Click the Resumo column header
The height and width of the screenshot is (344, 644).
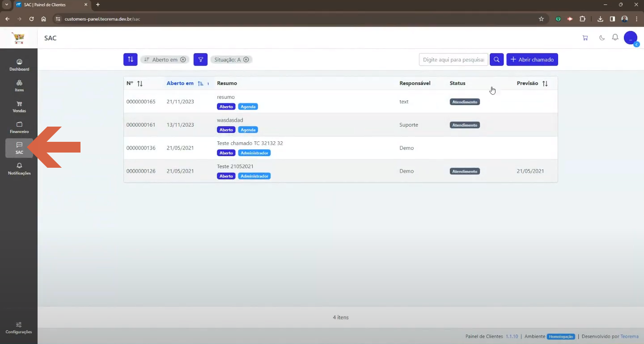[x=227, y=83]
